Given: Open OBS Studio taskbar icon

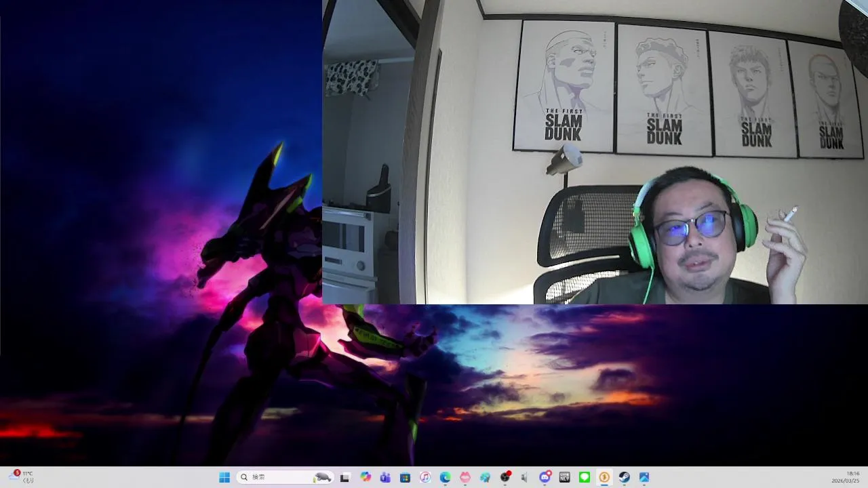Looking at the screenshot, I should click(505, 477).
